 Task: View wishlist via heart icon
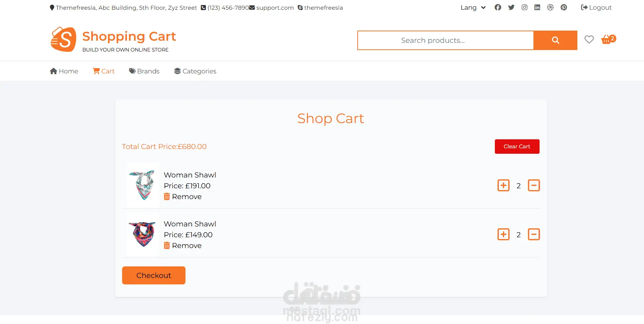coord(589,39)
